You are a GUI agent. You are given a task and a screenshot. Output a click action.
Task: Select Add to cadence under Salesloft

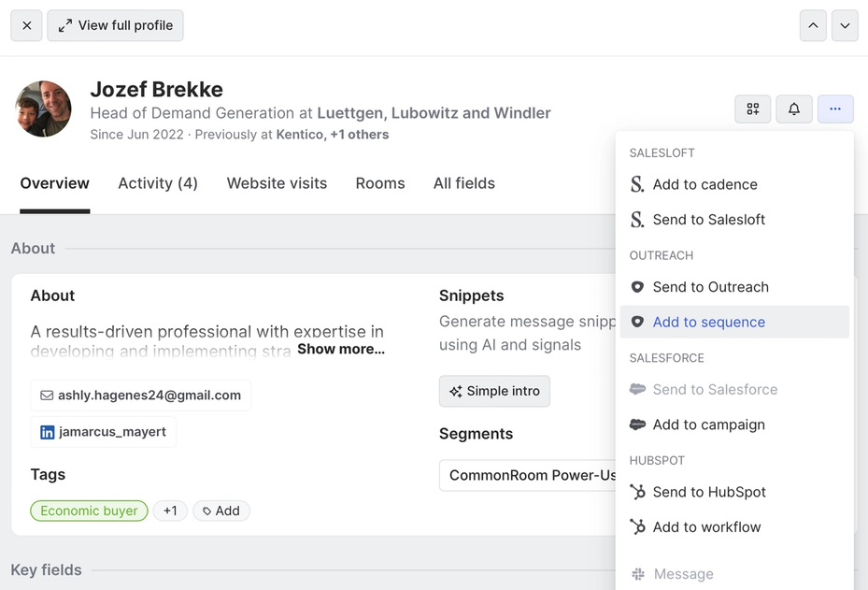[x=734, y=184]
